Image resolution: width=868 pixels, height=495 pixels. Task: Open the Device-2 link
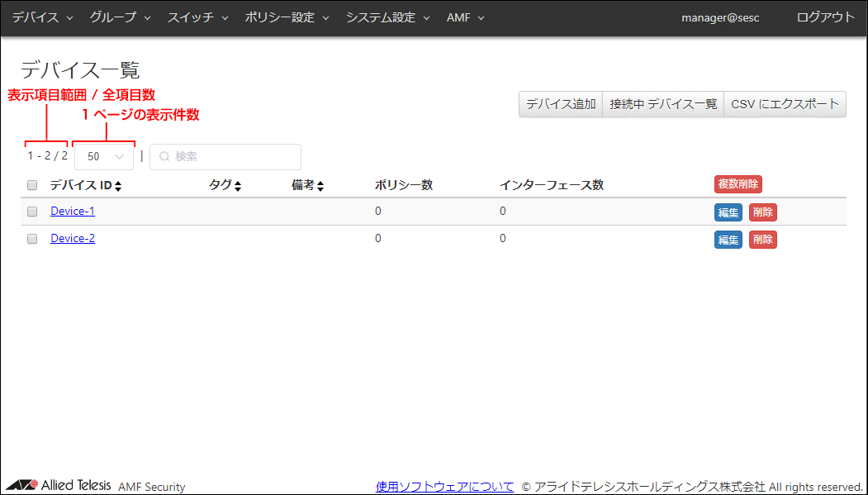tap(73, 239)
